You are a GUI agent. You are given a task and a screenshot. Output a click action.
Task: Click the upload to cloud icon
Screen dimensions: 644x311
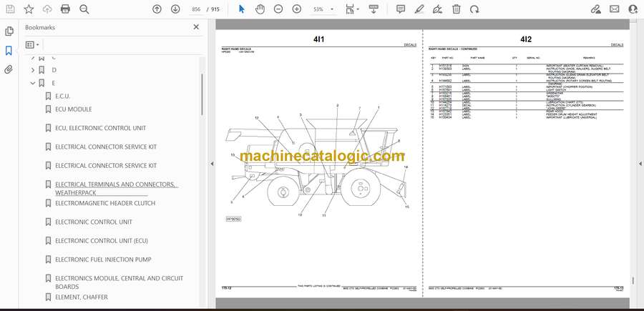coord(47,9)
